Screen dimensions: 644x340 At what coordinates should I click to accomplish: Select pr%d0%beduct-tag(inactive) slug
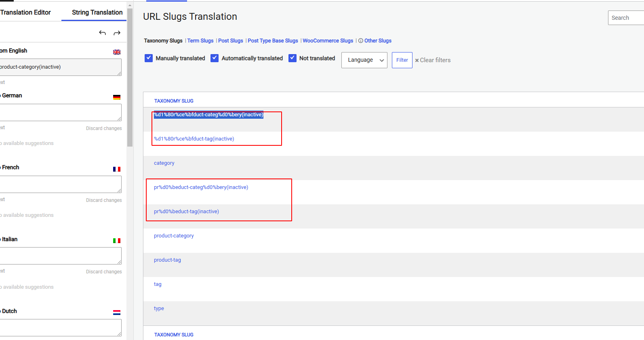(186, 212)
